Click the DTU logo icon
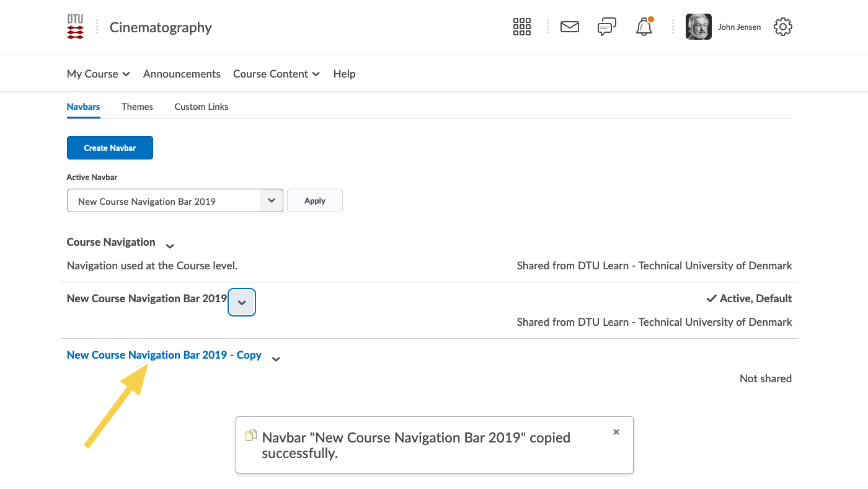 tap(75, 27)
